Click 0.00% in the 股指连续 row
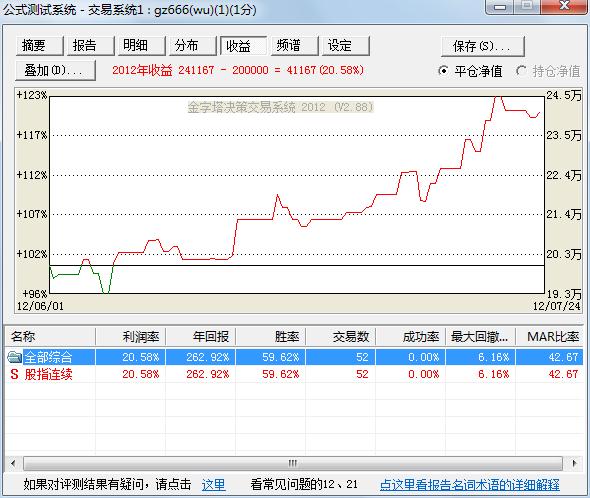Viewport: 590px width, 498px height. coord(424,374)
